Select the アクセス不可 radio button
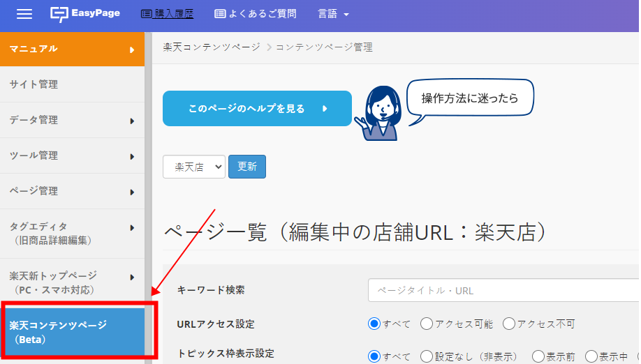The image size is (641, 364). click(509, 324)
